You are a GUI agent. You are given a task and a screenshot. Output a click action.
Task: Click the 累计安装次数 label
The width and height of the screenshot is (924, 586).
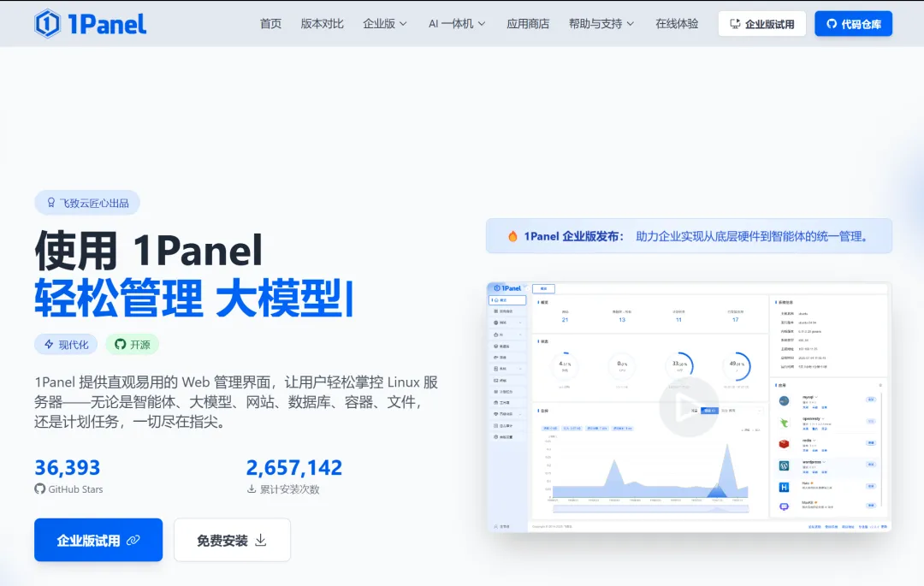[289, 488]
